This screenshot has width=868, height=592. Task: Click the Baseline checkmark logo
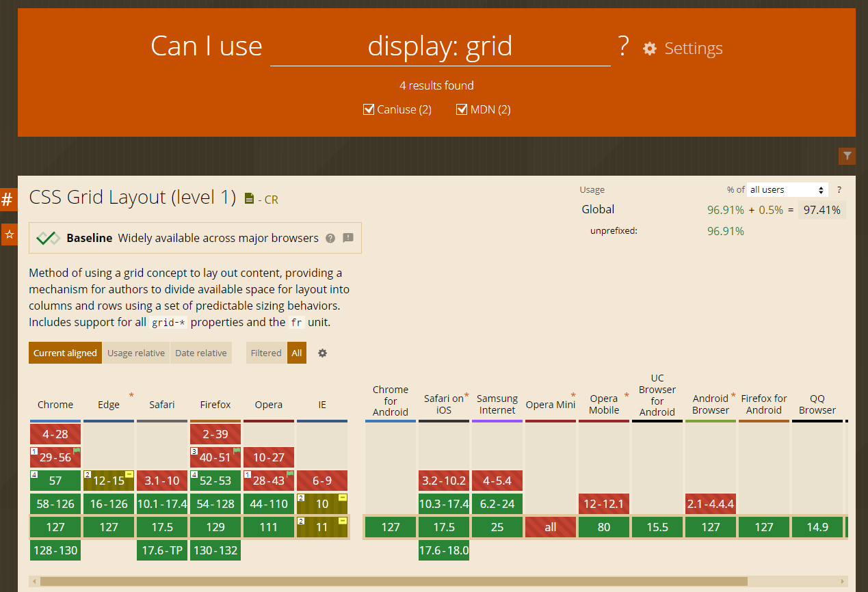click(x=49, y=238)
